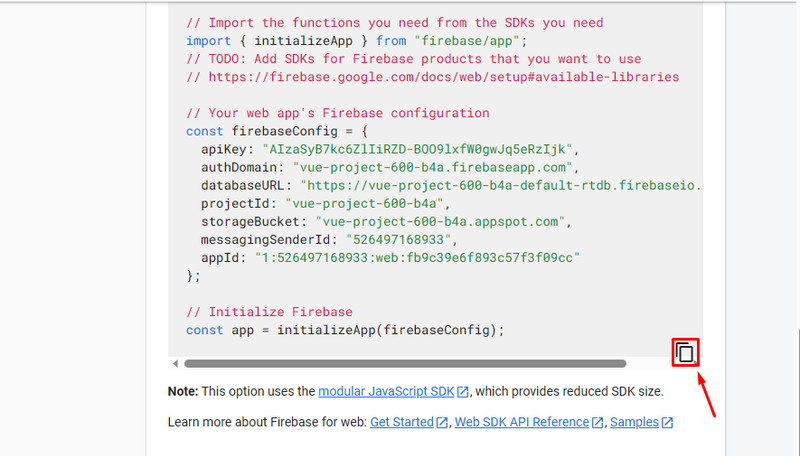Click the horizontal scrollbar under the code
800x456 pixels.
point(405,364)
